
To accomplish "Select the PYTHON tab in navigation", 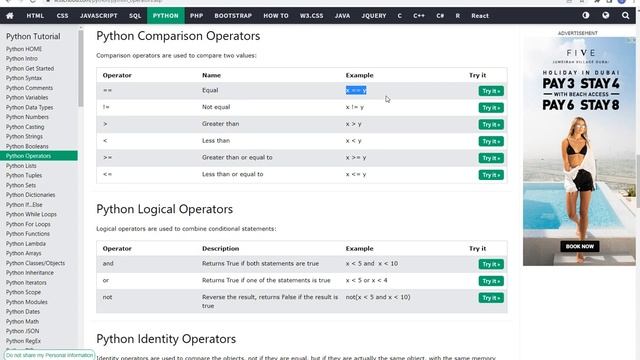I will pyautogui.click(x=166, y=16).
